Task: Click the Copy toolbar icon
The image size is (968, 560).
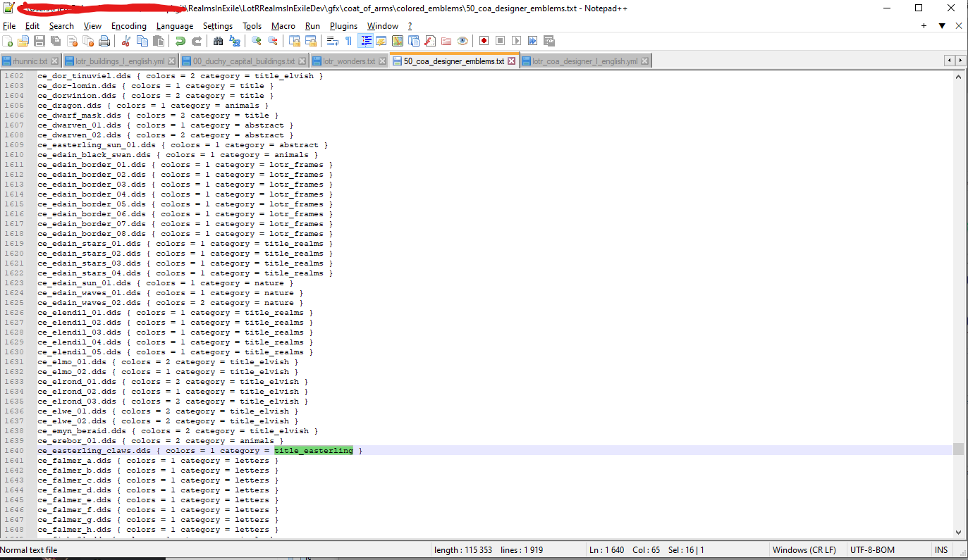Action: click(142, 41)
